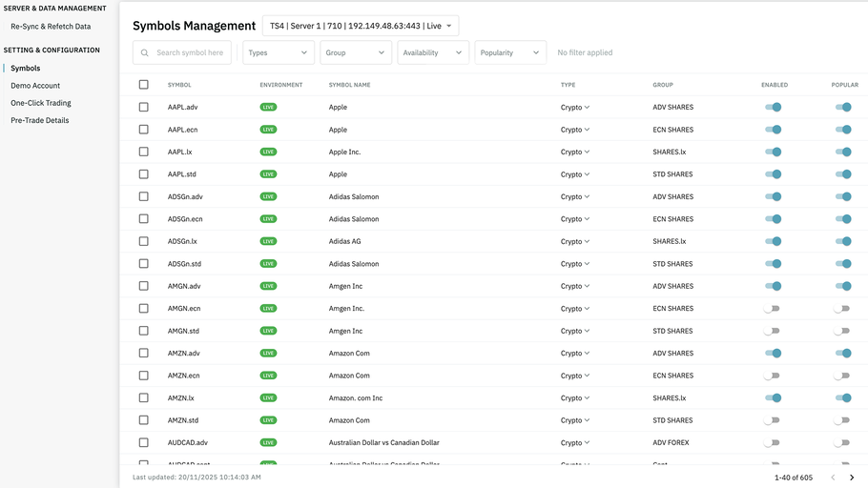Change type dropdown for AUDCAD.adv
Screen dimensions: 868x488
575,442
